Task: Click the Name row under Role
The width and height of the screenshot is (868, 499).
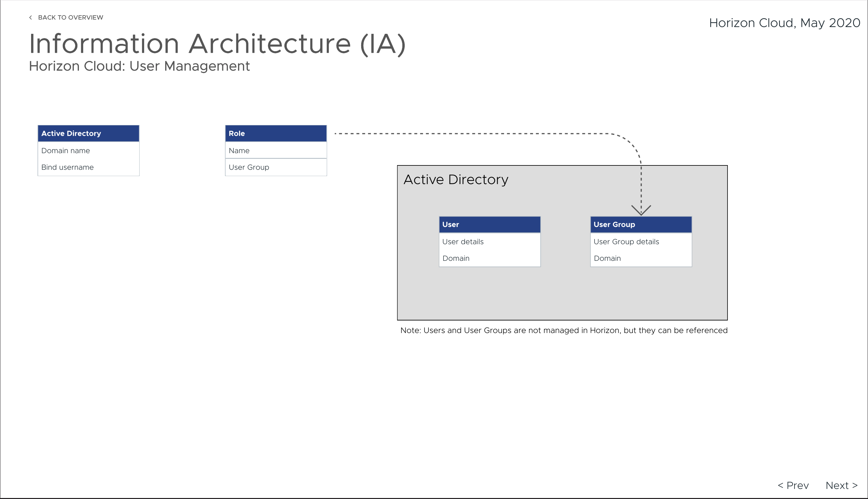Action: pyautogui.click(x=276, y=150)
